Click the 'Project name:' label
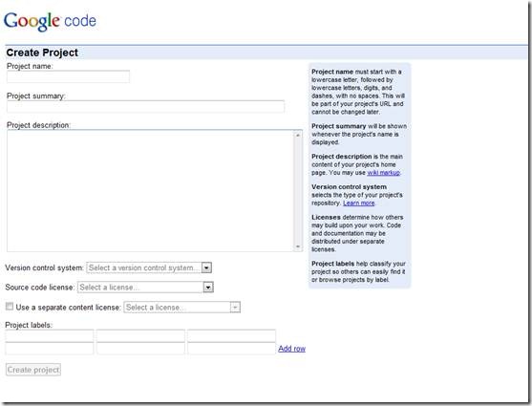This screenshot has width=532, height=406. click(30, 66)
